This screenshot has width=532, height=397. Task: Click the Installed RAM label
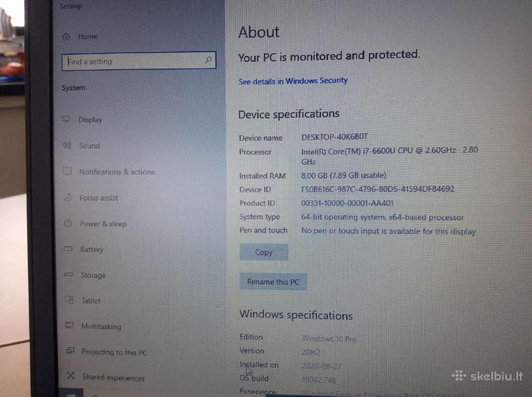pyautogui.click(x=262, y=176)
